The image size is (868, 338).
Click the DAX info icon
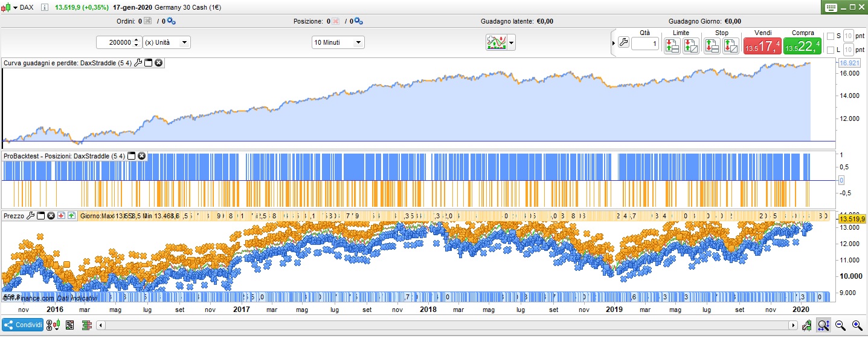tap(46, 7)
